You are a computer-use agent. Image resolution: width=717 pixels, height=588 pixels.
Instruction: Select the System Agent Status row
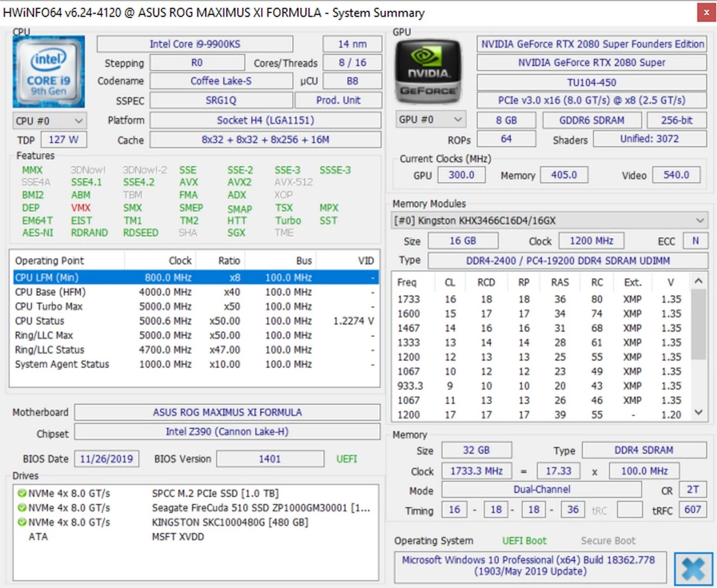tap(195, 364)
